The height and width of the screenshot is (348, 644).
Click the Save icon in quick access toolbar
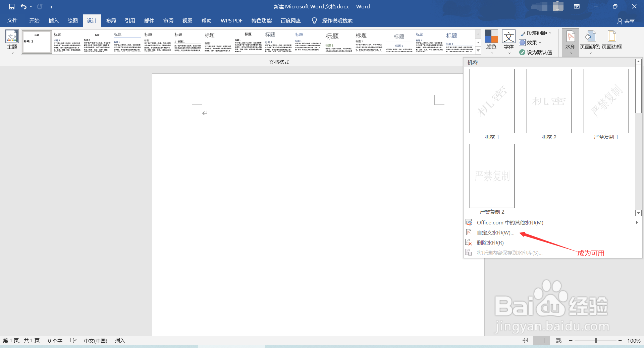tap(12, 7)
